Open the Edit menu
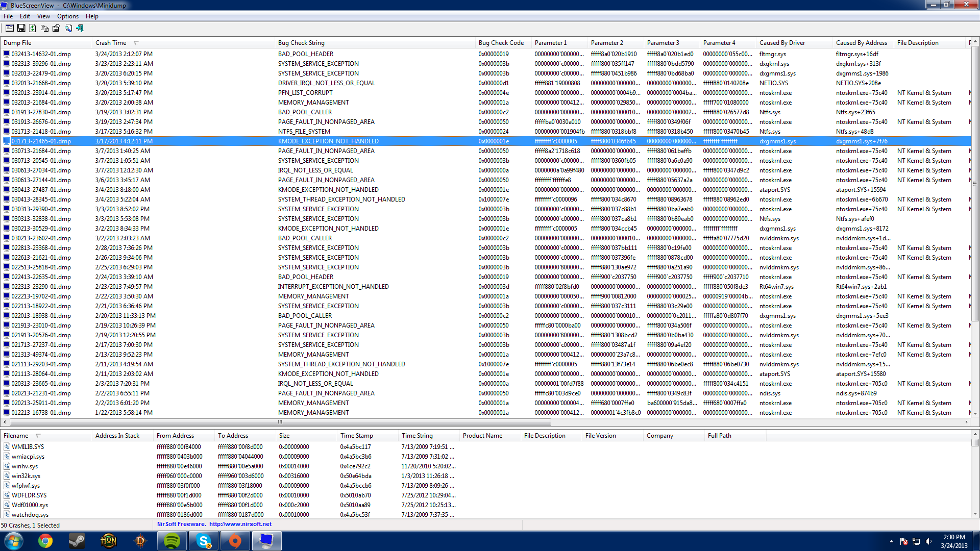 tap(25, 16)
